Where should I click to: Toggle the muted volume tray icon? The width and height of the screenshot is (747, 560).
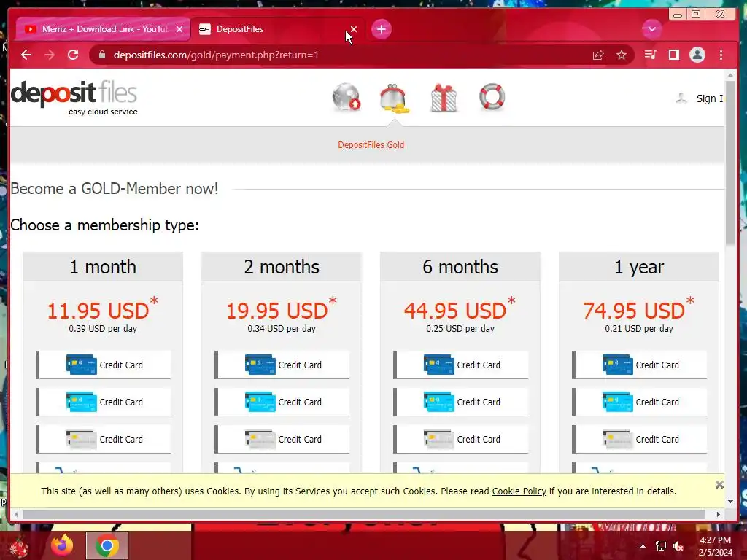[678, 546]
